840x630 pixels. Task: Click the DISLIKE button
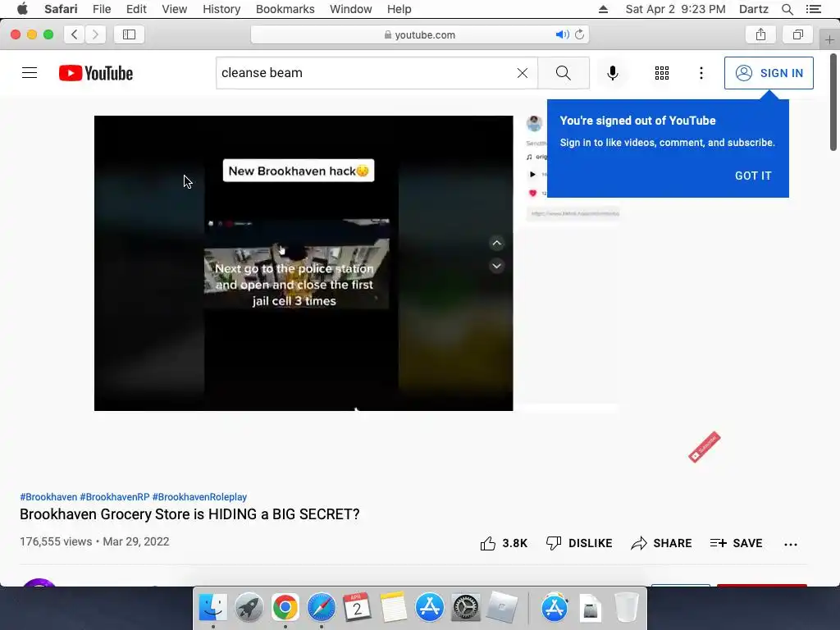click(x=579, y=543)
